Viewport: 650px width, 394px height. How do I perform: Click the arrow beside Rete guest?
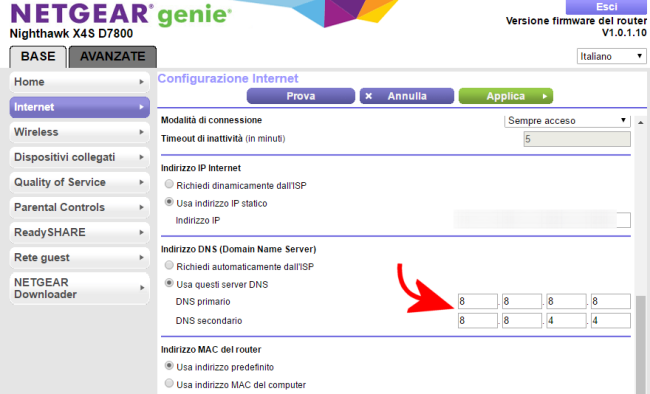141,258
